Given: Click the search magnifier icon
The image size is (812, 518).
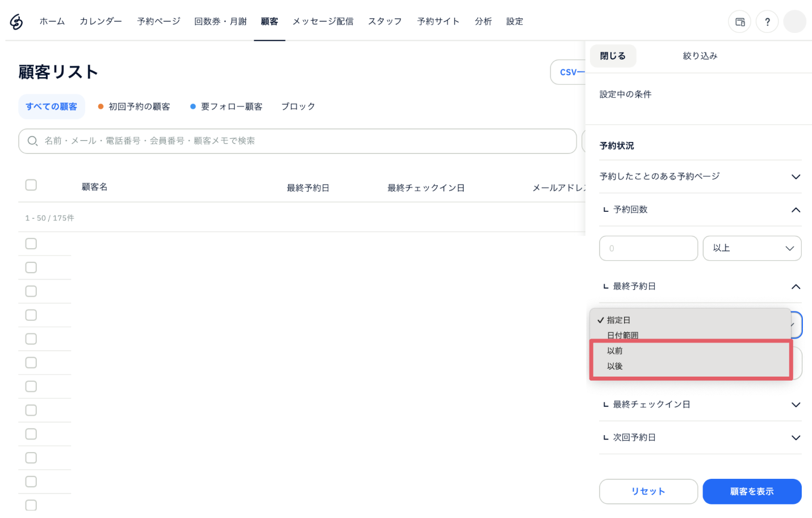Looking at the screenshot, I should point(32,141).
